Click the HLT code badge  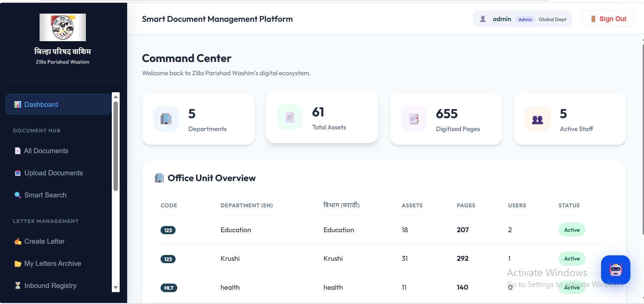169,288
